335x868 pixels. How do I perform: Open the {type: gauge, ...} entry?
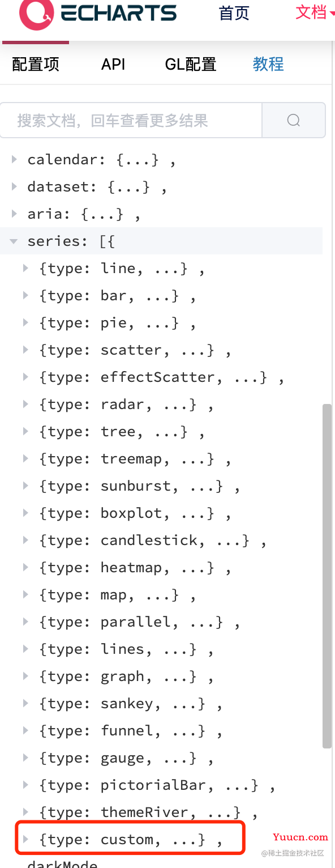[x=127, y=758]
